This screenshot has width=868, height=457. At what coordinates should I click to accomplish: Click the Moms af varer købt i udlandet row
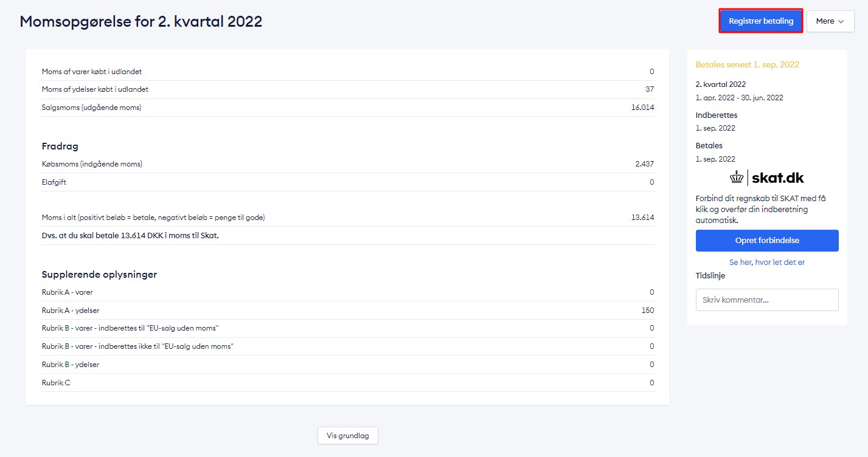[92, 72]
